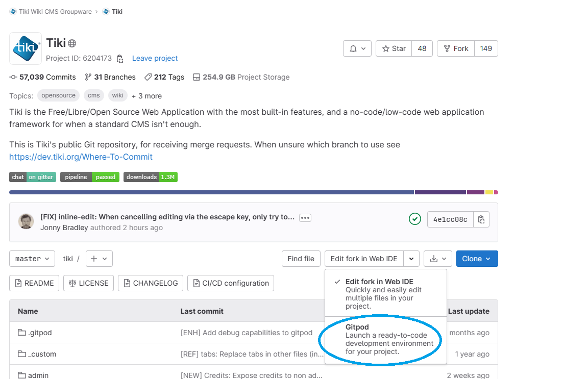
Task: Choose the Gitpod menu option
Action: [386, 339]
